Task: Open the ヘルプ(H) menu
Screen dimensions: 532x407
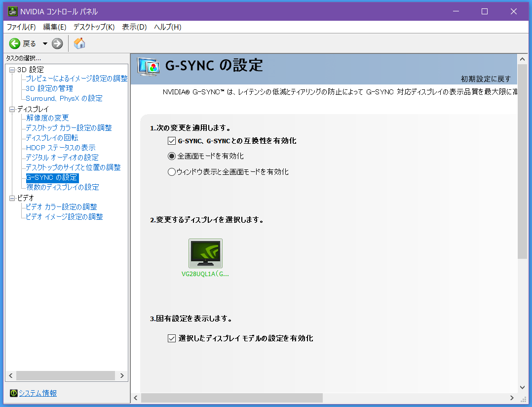Action: click(x=168, y=27)
